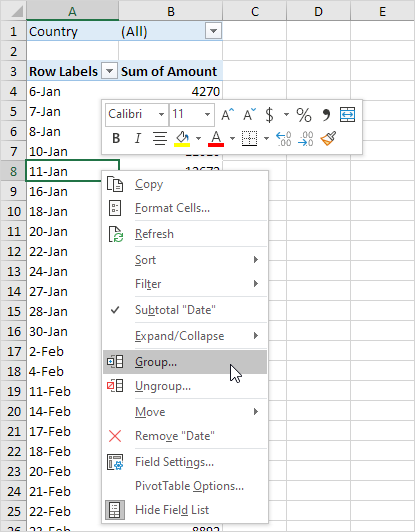Open the Country filter dropdown arrow
Screen dimensions: 415x532
[213, 31]
